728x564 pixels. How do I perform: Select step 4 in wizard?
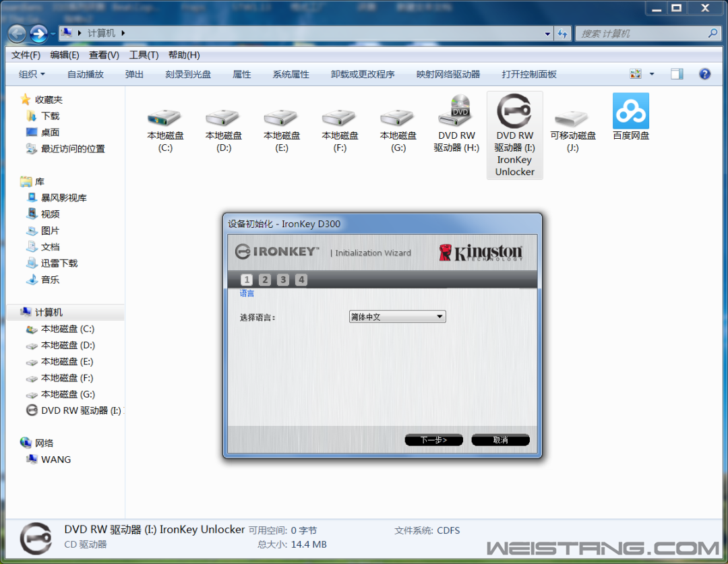(x=301, y=280)
